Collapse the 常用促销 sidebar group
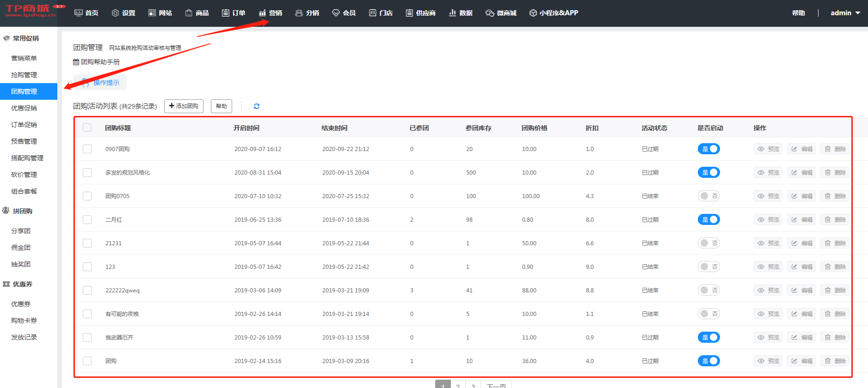The height and width of the screenshot is (388, 868). click(x=25, y=38)
